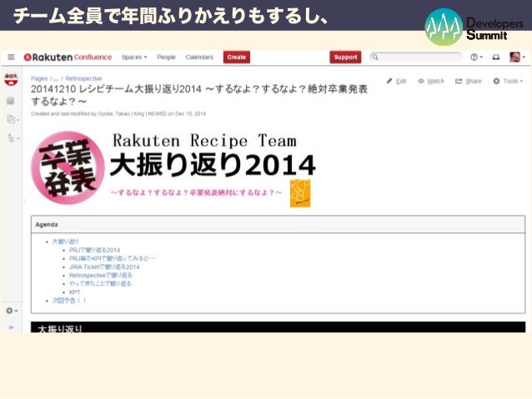Open the hamburger menu icon
Viewport: 532px width, 399px height.
11,57
